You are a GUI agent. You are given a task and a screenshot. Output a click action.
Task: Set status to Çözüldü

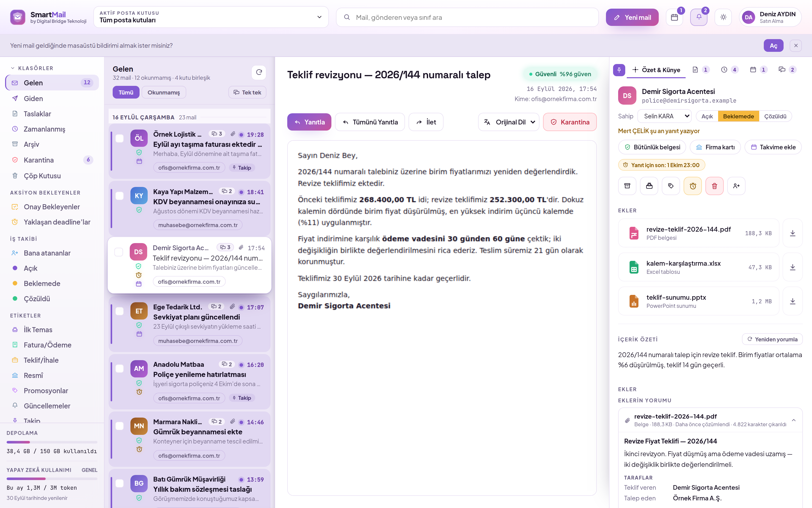pos(775,116)
